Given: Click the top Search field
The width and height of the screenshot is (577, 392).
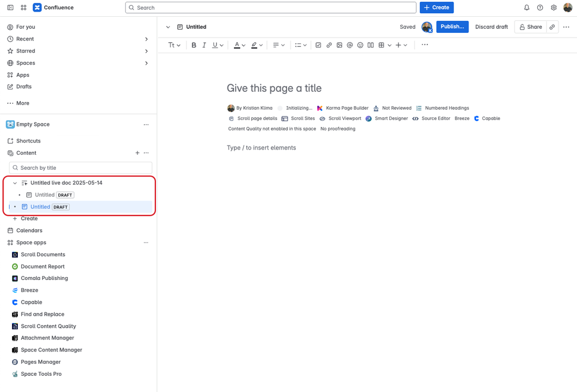Looking at the screenshot, I should coord(271,8).
